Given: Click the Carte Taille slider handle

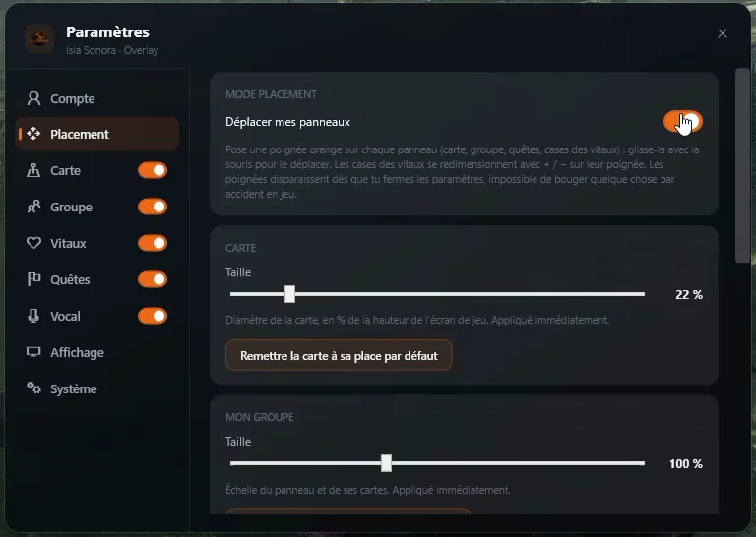Looking at the screenshot, I should [x=289, y=294].
